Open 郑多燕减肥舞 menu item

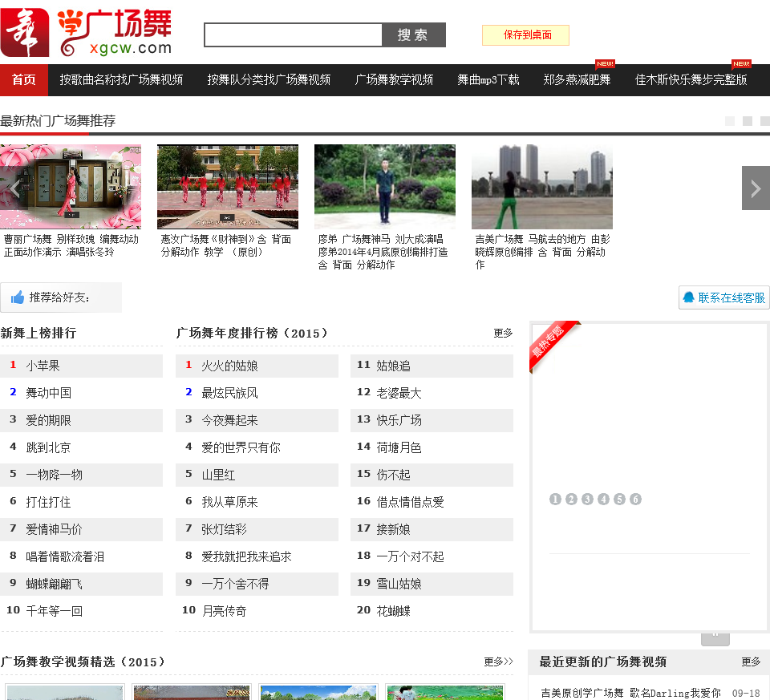[x=577, y=79]
